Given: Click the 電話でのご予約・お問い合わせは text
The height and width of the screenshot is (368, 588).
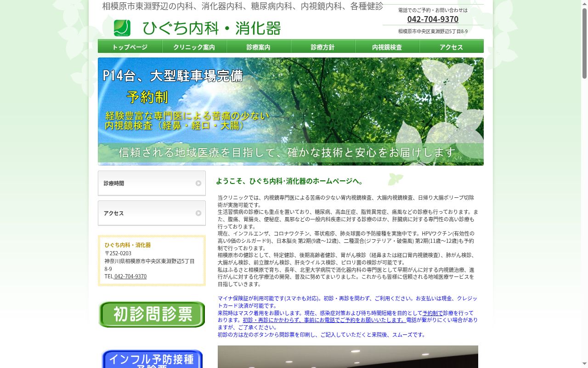Looking at the screenshot, I should pyautogui.click(x=433, y=10).
